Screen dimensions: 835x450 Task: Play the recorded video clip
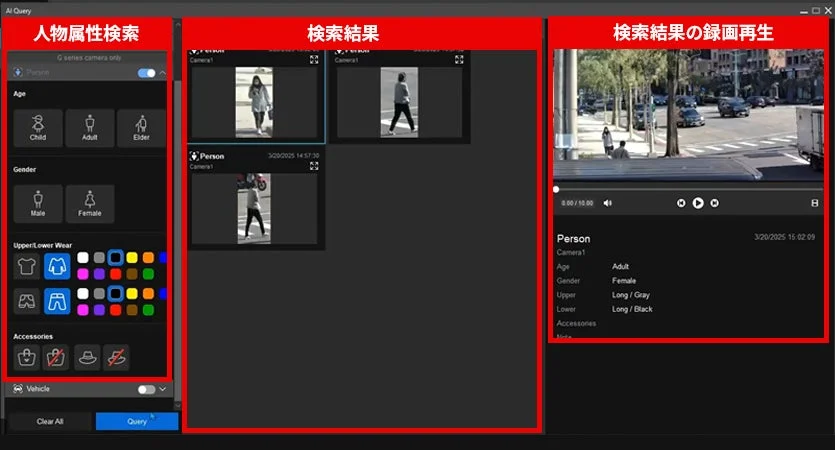[698, 203]
